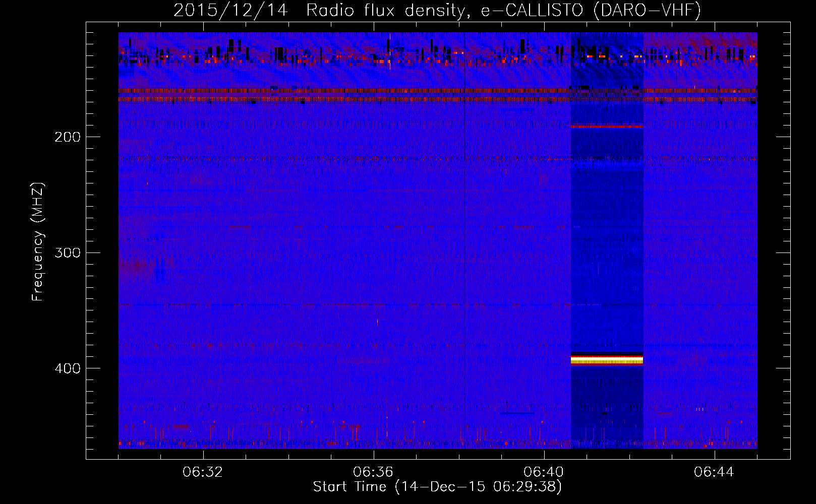816x504 pixels.
Task: Click the plot title 'Radio flux density, e-CALLISTO (DARO-VHF)'
Action: (x=503, y=10)
